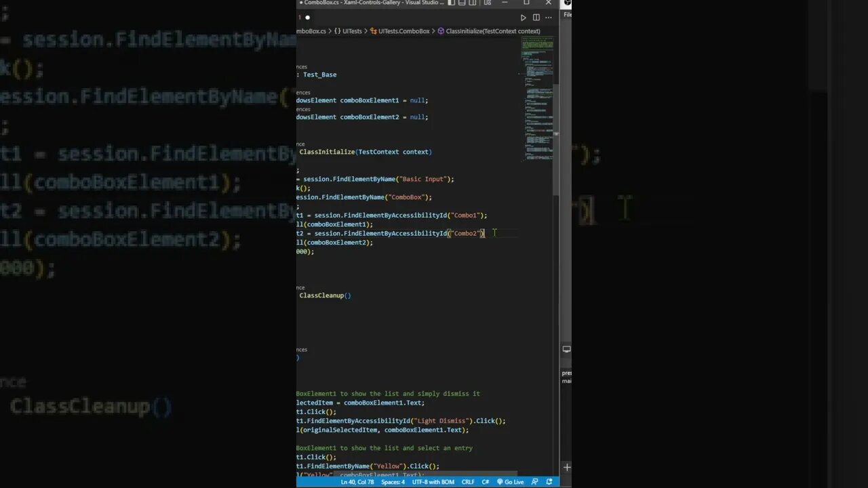The height and width of the screenshot is (488, 868).
Task: Click the green comment about selecting an entry
Action: pyautogui.click(x=384, y=448)
